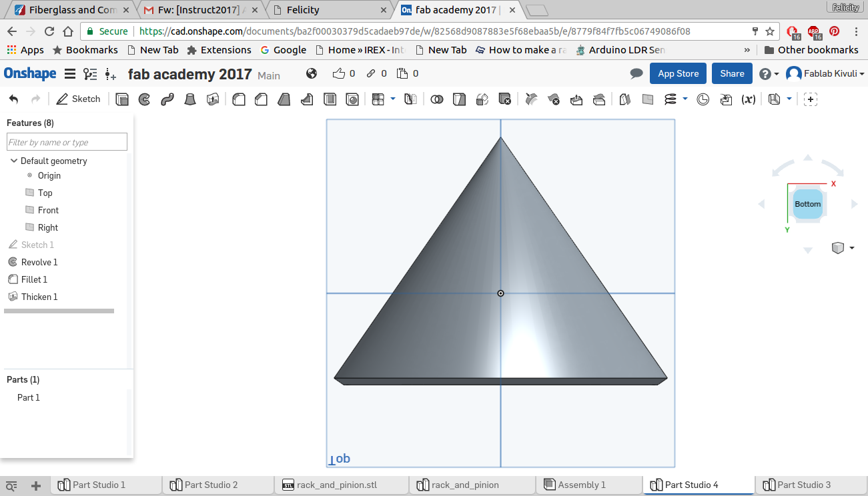The height and width of the screenshot is (496, 868).
Task: Open the Fablab Kivuli account menu
Action: pos(825,74)
